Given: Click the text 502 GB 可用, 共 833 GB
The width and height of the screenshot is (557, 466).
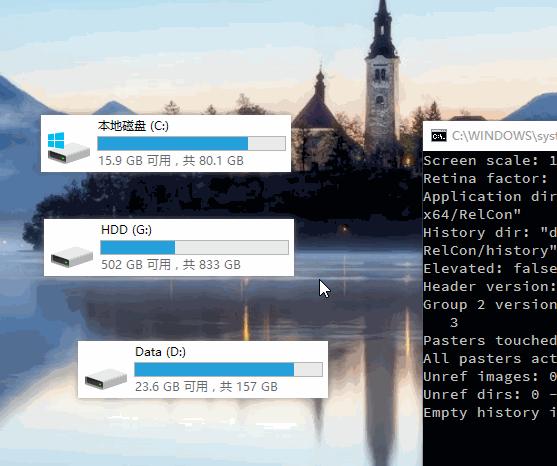Looking at the screenshot, I should (171, 265).
